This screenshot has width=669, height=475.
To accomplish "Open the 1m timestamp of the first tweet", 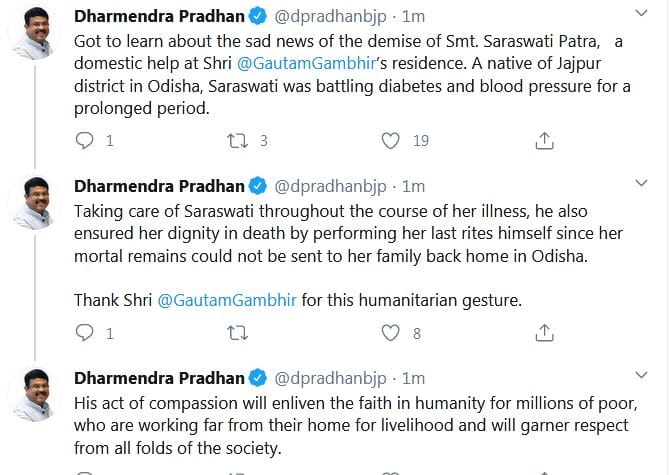I will click(412, 17).
